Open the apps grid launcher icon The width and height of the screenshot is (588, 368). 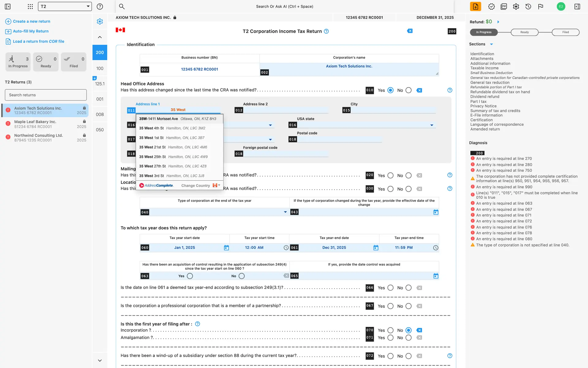point(30,6)
